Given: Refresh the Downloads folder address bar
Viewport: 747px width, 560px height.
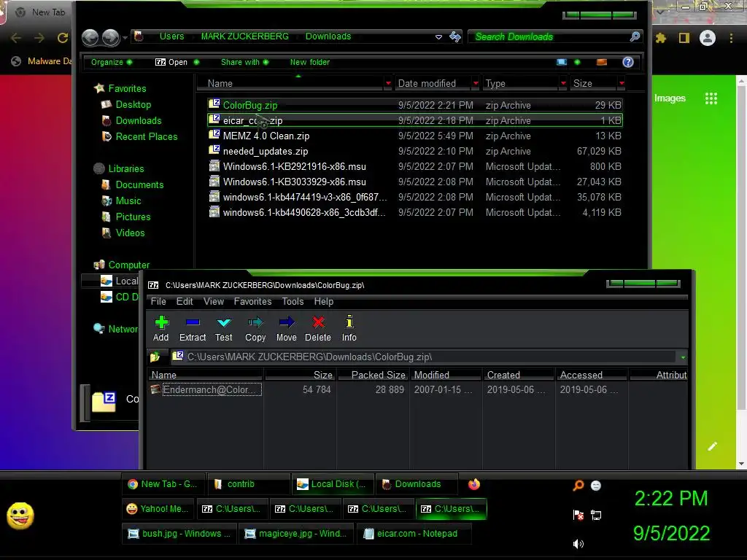Looking at the screenshot, I should [x=455, y=36].
